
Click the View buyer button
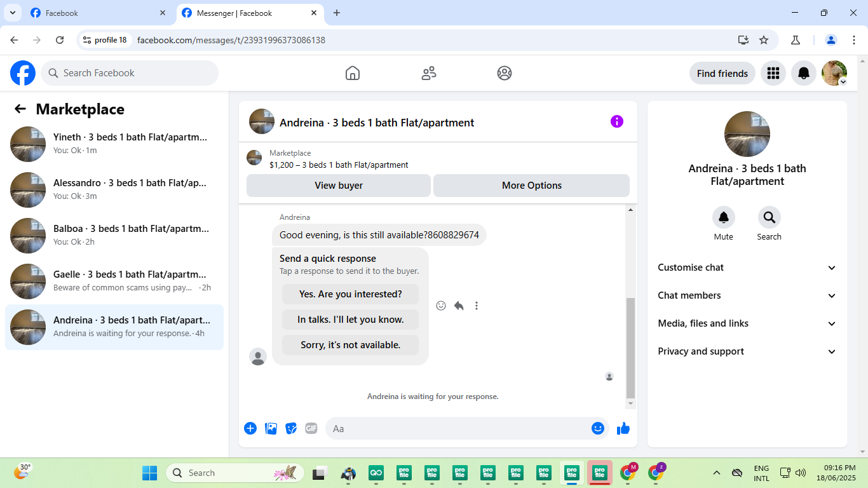tap(339, 186)
